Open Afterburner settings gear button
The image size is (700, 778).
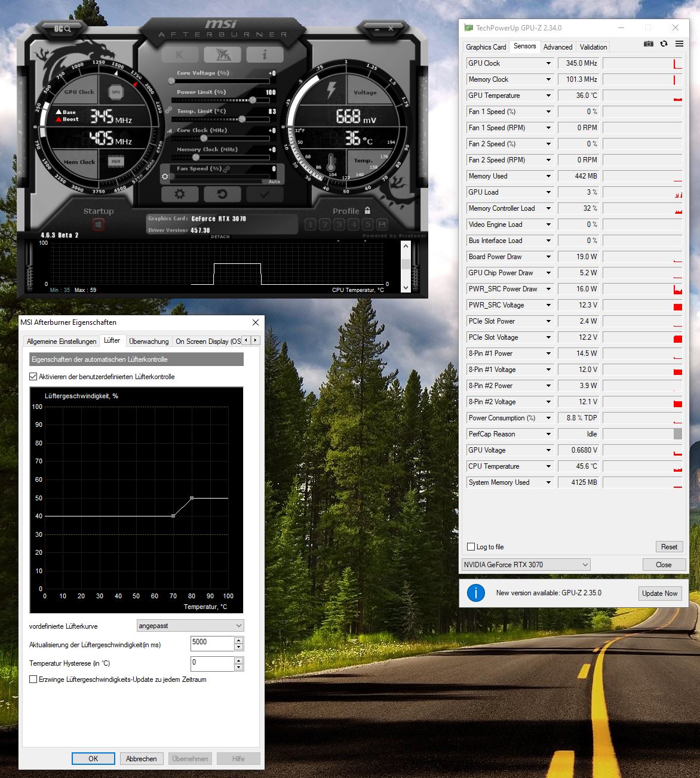click(180, 194)
